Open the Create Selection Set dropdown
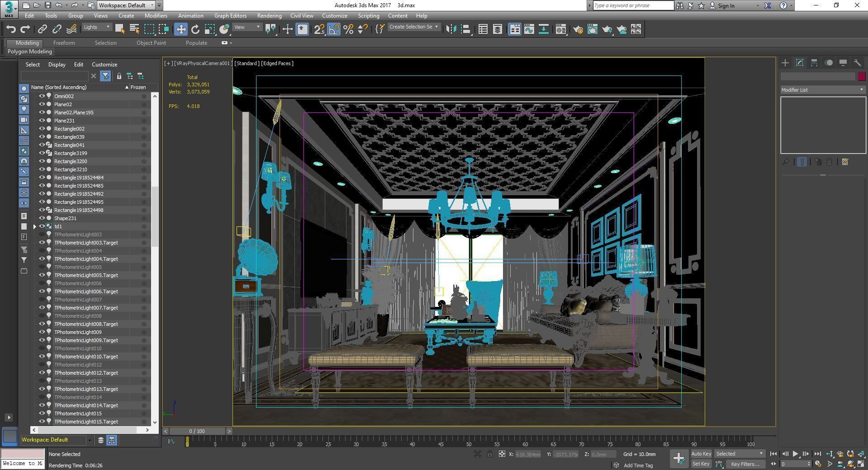 click(x=413, y=27)
